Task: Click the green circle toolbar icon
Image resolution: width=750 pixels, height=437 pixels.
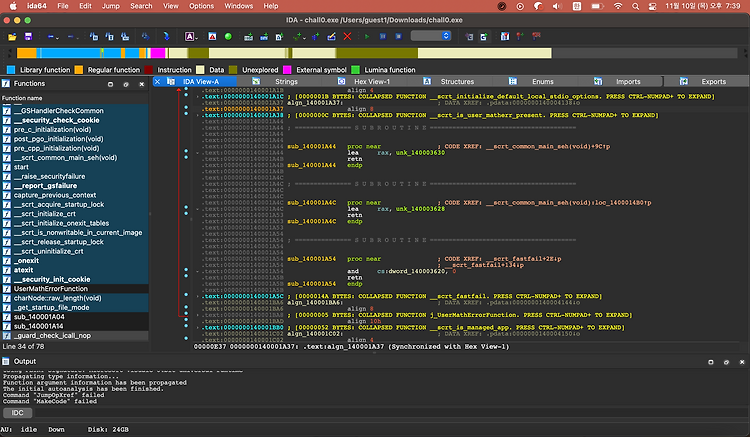Action: (228, 36)
